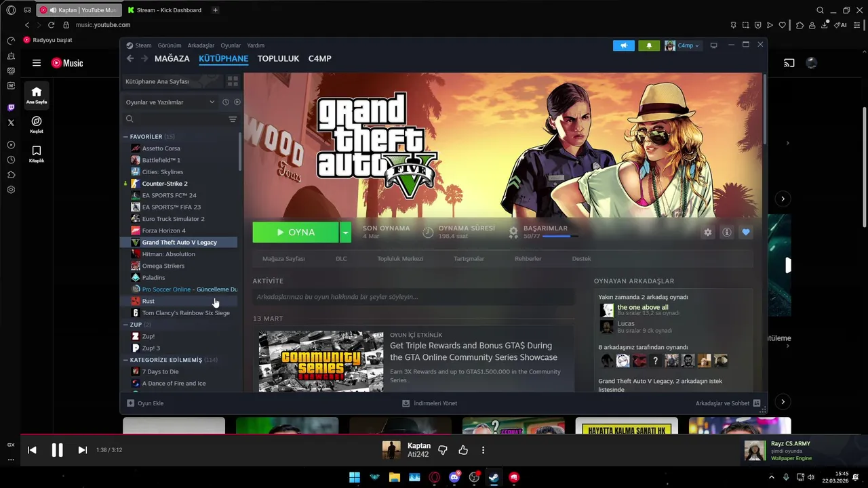Open Keşfet in YouTube Music sidebar
The width and height of the screenshot is (868, 488).
coord(37,124)
